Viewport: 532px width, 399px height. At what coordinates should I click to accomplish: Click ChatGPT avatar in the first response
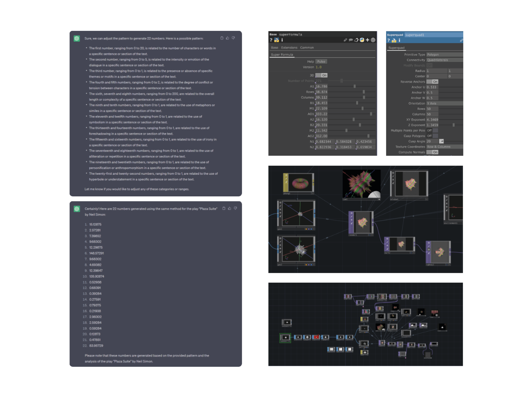pyautogui.click(x=77, y=39)
